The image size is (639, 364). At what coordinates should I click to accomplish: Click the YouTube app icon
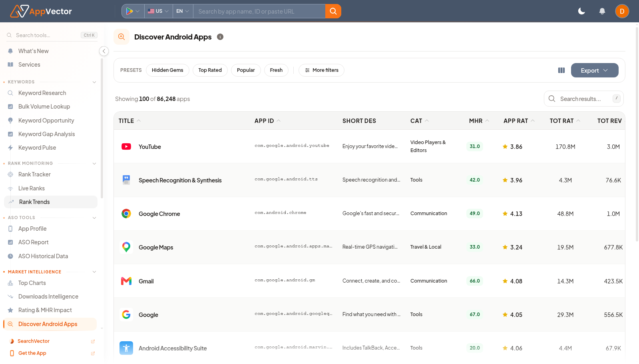126,146
